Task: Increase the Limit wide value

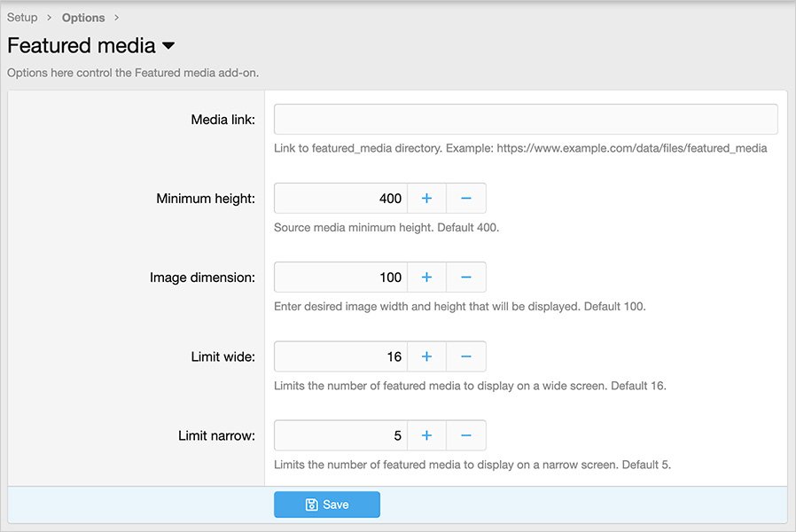Action: (x=427, y=356)
